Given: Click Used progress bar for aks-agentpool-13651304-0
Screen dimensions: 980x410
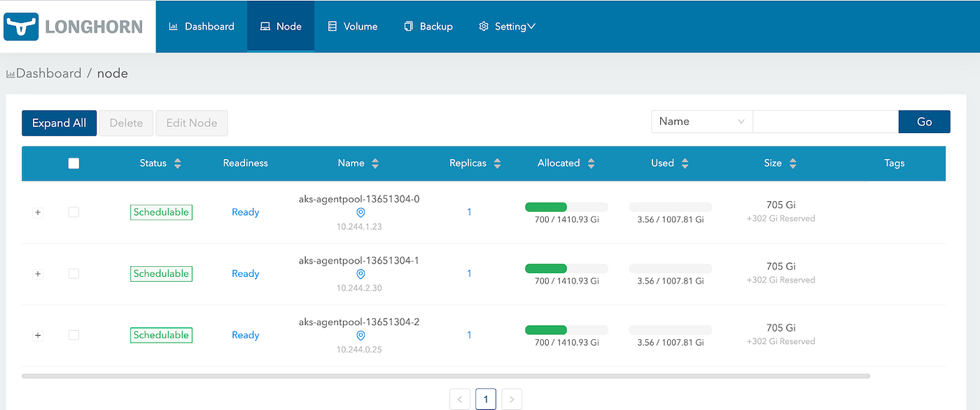Looking at the screenshot, I should click(671, 207).
